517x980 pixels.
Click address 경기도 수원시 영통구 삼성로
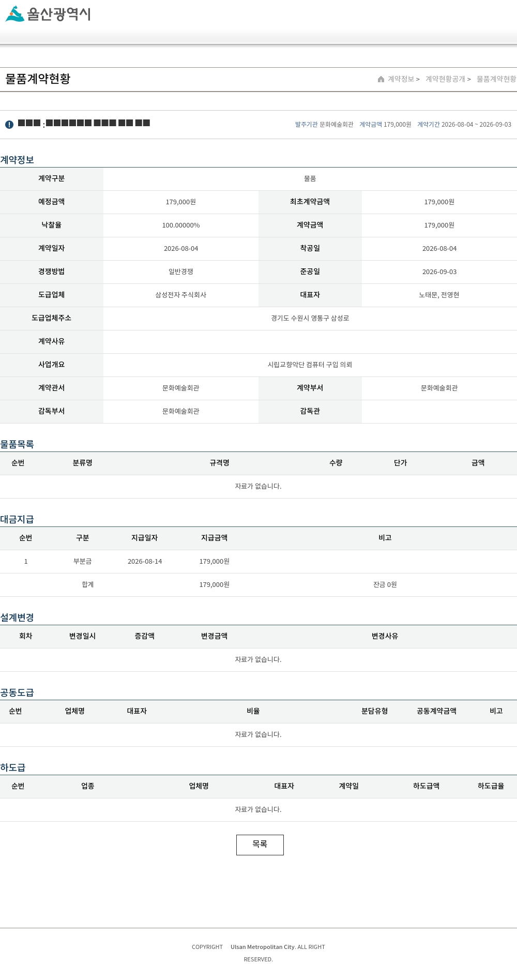(310, 319)
